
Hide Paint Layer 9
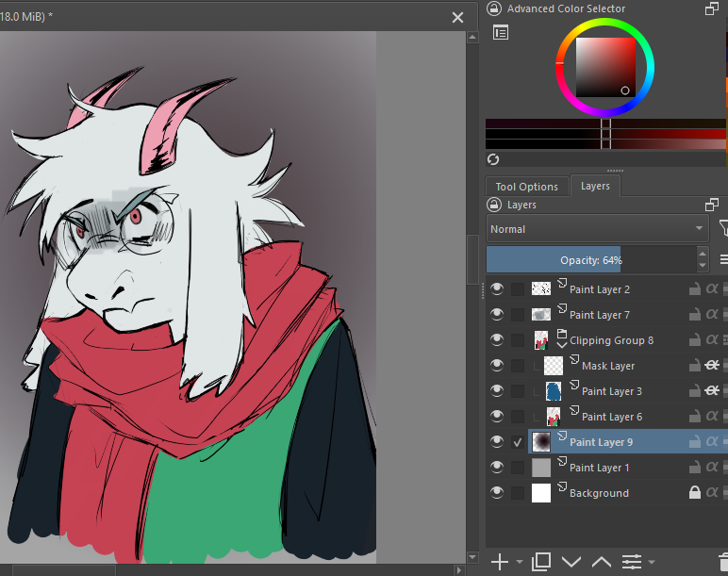pyautogui.click(x=497, y=441)
